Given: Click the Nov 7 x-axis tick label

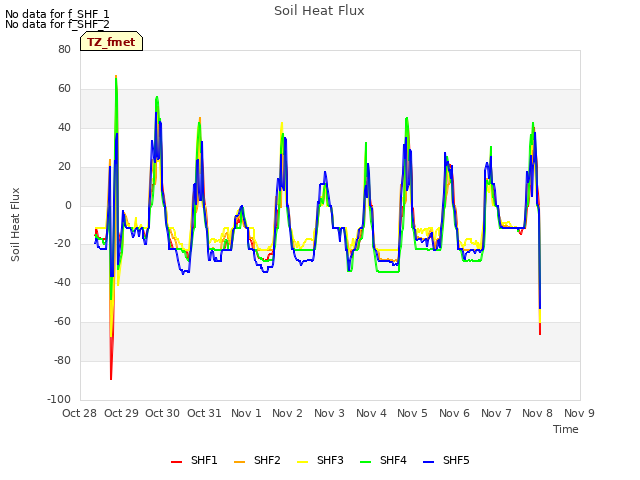Looking at the screenshot, I should pos(496,413).
